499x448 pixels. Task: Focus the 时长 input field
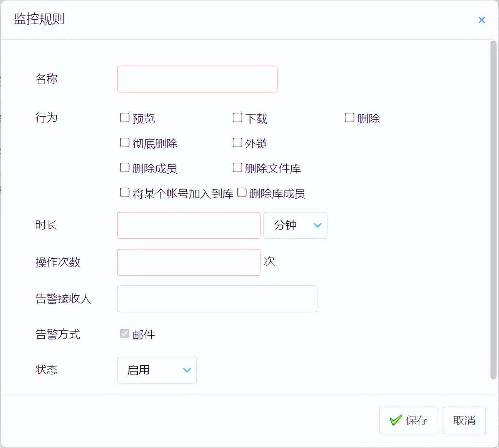pyautogui.click(x=188, y=225)
